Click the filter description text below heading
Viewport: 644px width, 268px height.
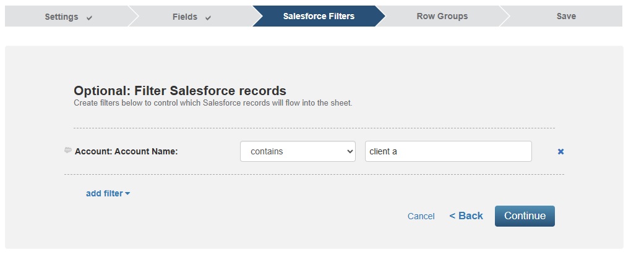click(x=213, y=103)
